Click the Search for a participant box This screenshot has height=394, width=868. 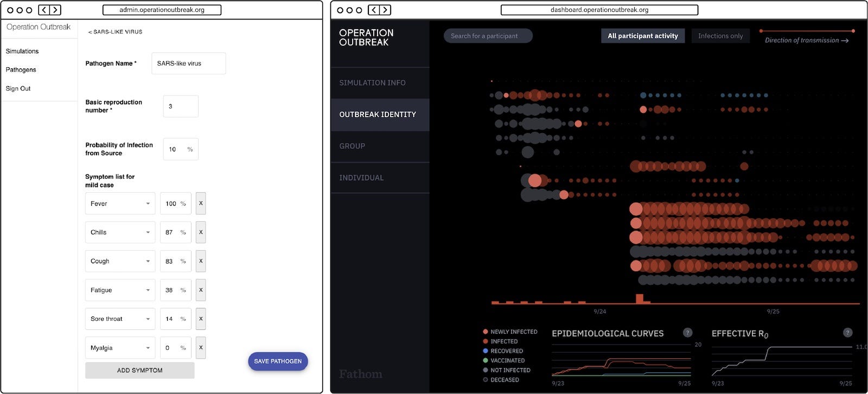488,36
